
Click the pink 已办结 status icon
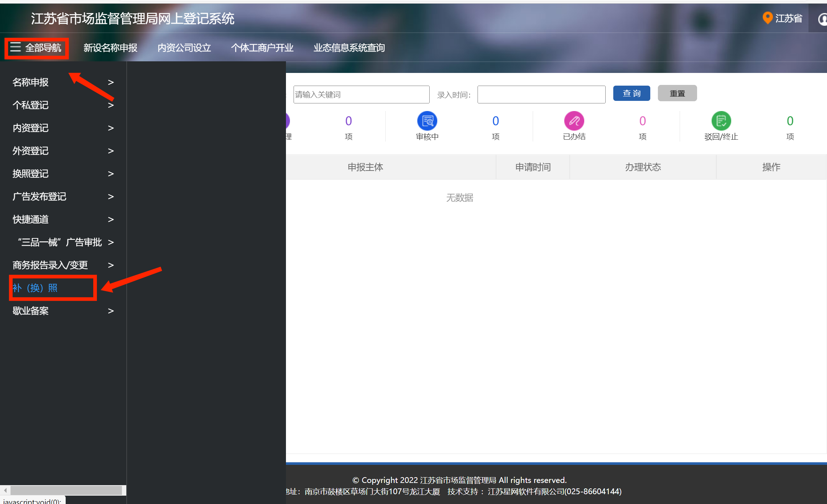coord(574,121)
